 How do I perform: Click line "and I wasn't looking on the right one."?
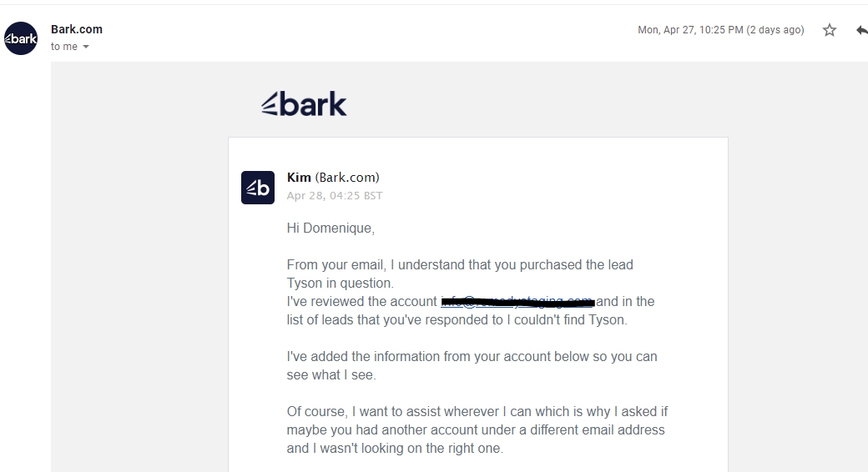tap(395, 448)
